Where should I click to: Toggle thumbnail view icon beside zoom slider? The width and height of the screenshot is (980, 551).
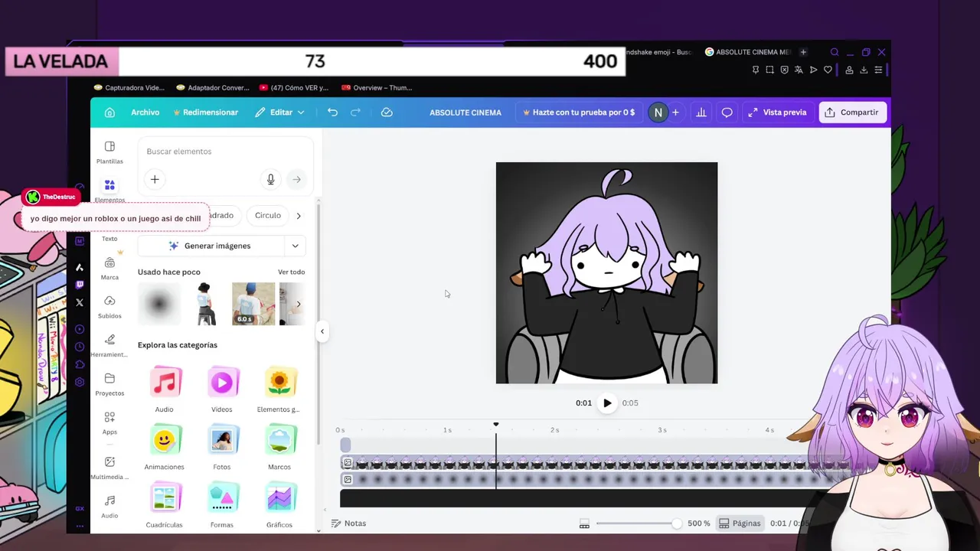584,523
